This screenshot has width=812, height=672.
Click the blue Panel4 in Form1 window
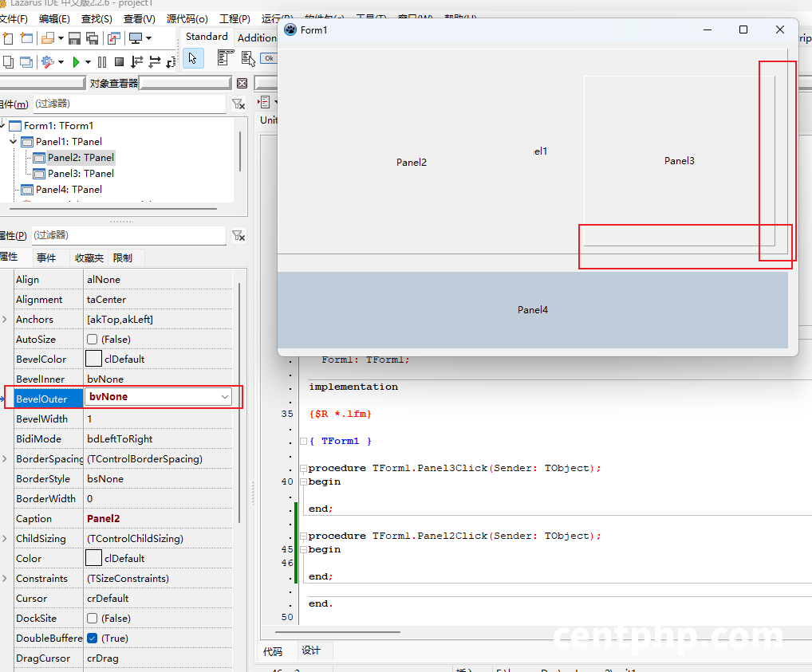coord(532,309)
